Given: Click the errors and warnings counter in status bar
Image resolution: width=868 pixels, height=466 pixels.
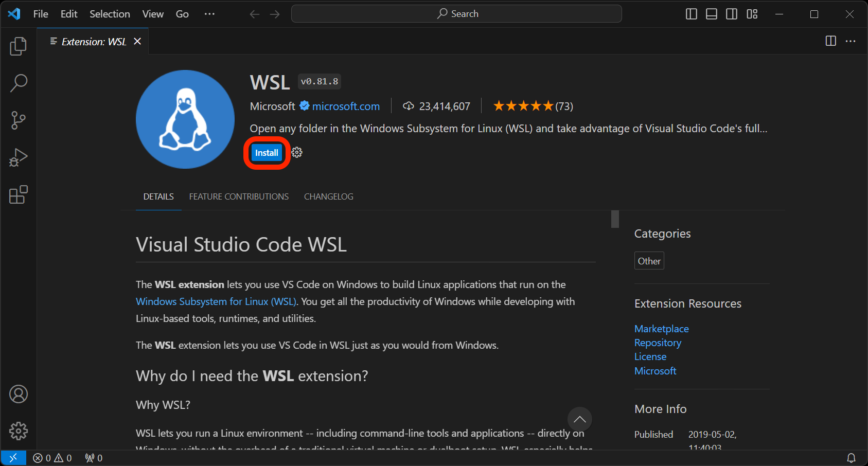Looking at the screenshot, I should [x=53, y=457].
